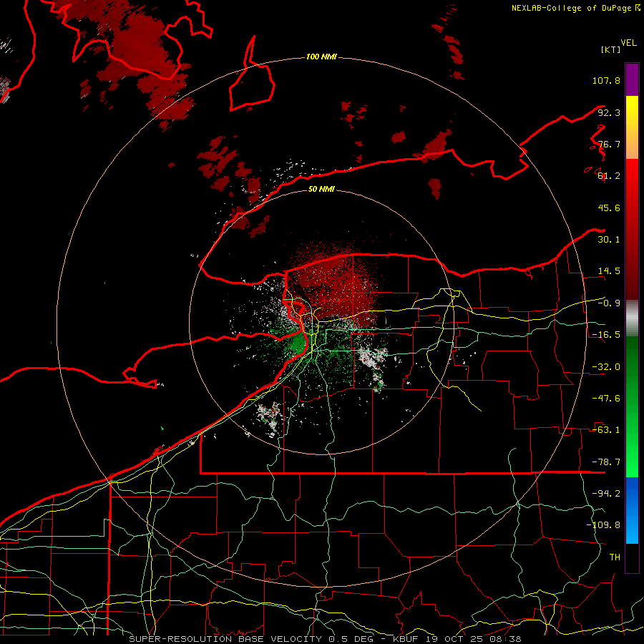Click the -78.7 velocity scale value
The image size is (644, 644).
pyautogui.click(x=606, y=462)
